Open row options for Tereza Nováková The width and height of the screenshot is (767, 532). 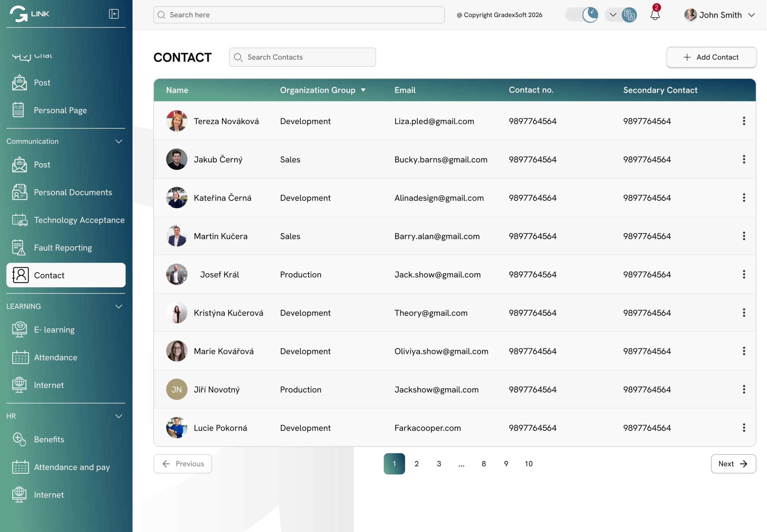(x=744, y=121)
